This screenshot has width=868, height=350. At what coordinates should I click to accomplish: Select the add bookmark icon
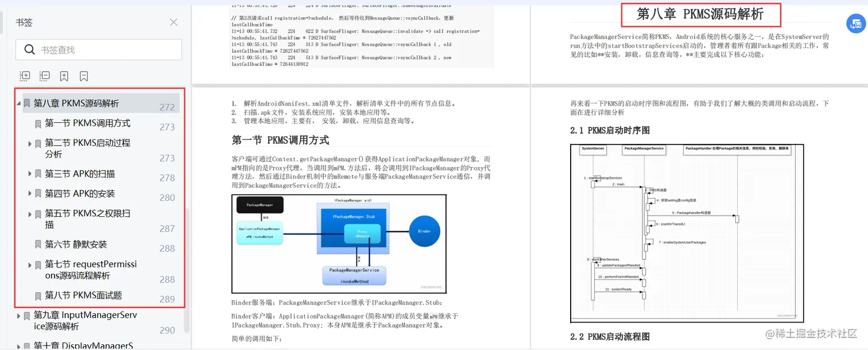tap(64, 76)
